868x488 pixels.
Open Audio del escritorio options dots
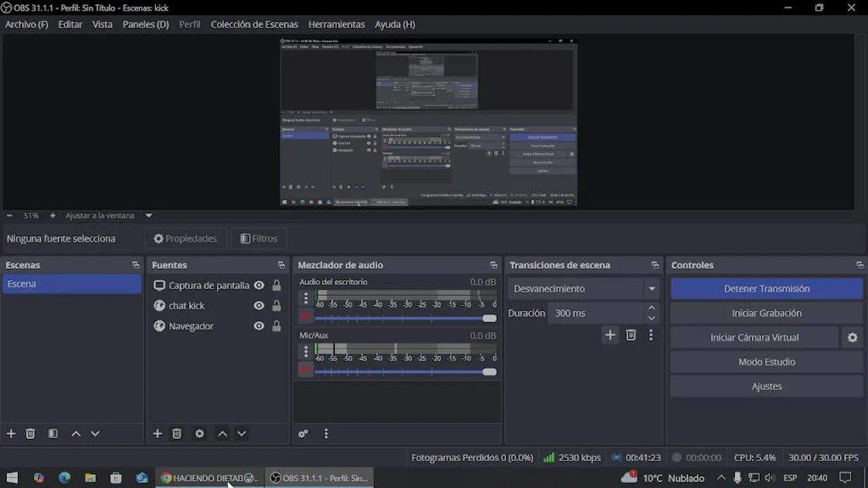[306, 298]
